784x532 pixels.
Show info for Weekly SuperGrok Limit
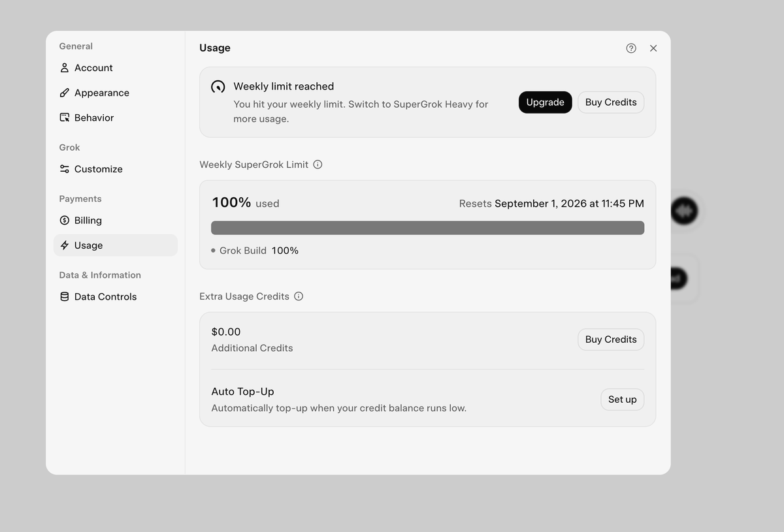pyautogui.click(x=318, y=164)
